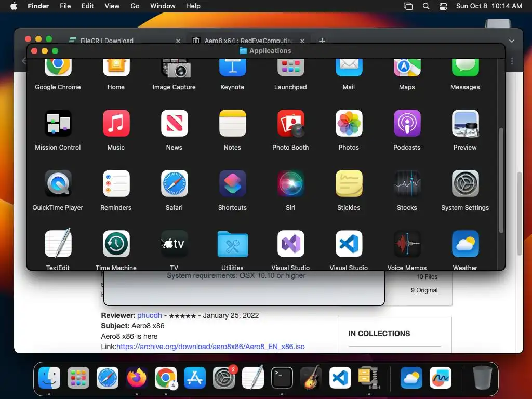The width and height of the screenshot is (532, 399).
Task: Select the Keynote app
Action: point(232,68)
